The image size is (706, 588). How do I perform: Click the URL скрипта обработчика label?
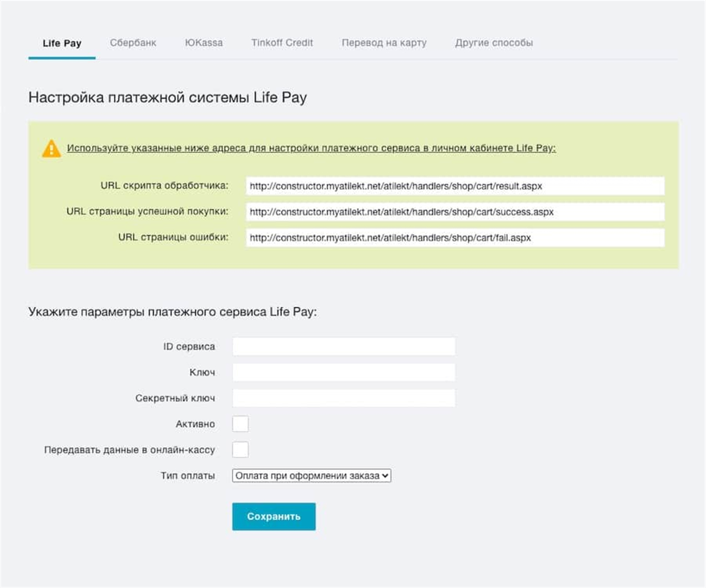[164, 185]
